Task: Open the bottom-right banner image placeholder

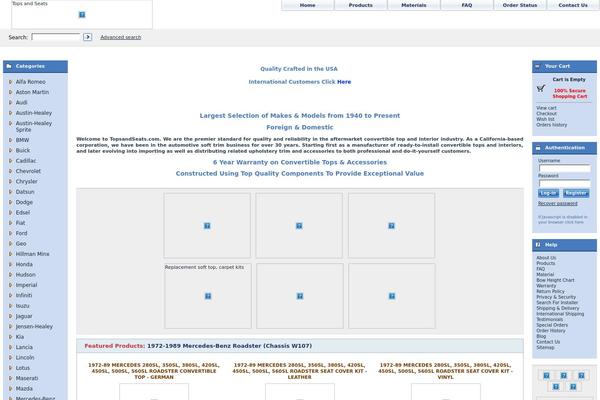Action: (392, 296)
